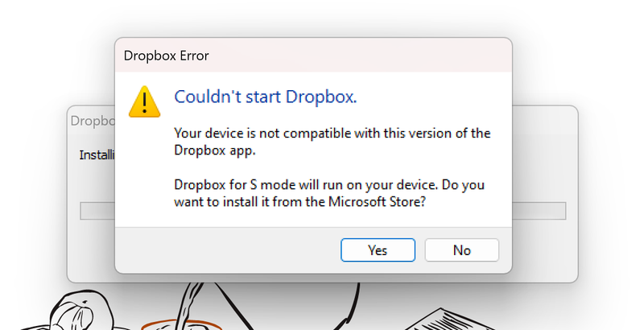Select the "Dropbox Error" dialog title bar
The image size is (644, 330).
[x=312, y=55]
